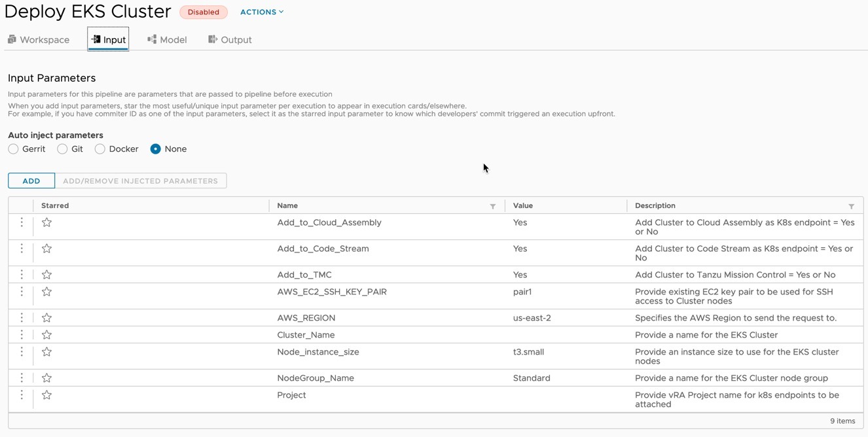The height and width of the screenshot is (437, 868).
Task: Click the '9 items' count footer
Action: pos(842,421)
